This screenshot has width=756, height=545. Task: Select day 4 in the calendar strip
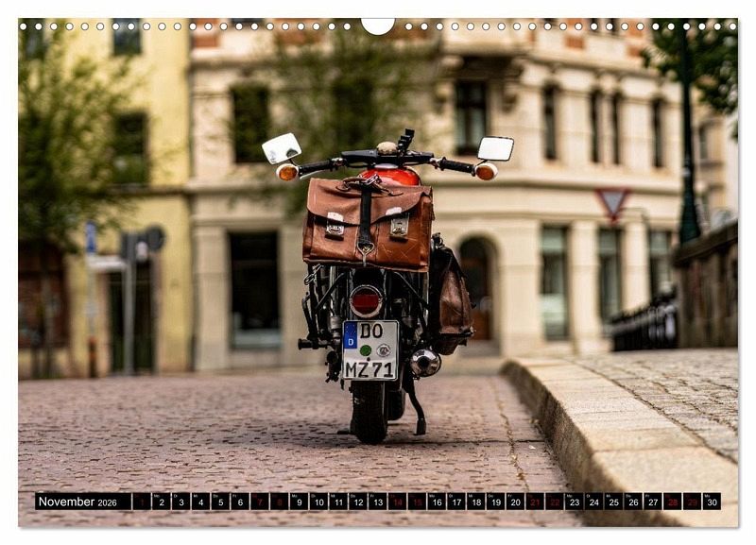coord(200,502)
